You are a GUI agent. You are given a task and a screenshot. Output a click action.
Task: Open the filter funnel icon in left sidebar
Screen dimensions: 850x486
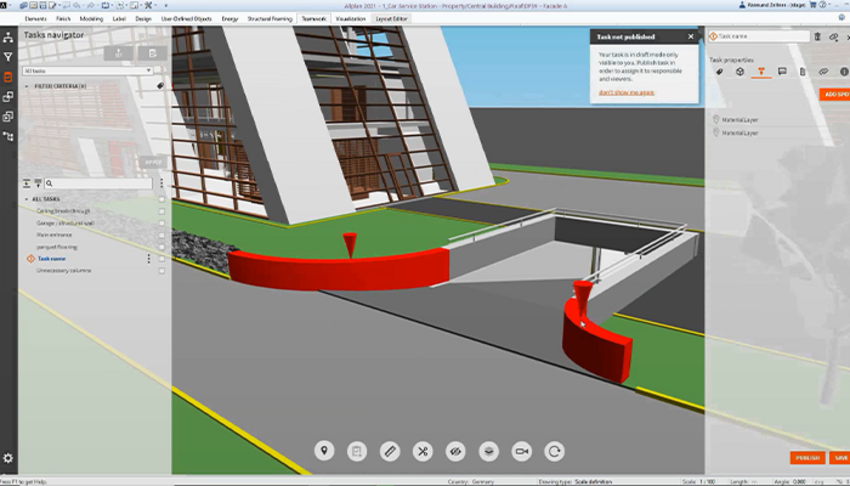(x=8, y=57)
